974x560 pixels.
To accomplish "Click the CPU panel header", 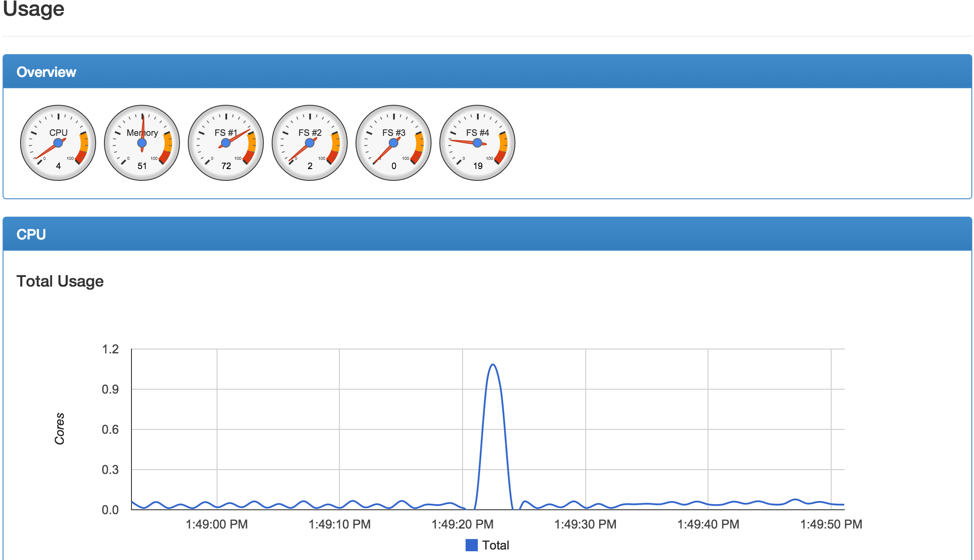I will coord(31,234).
